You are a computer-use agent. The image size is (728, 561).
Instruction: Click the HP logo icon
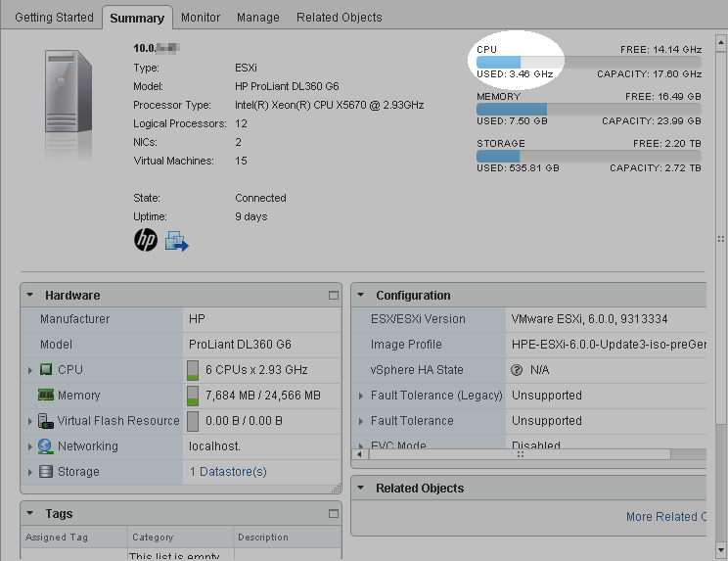pyautogui.click(x=146, y=240)
